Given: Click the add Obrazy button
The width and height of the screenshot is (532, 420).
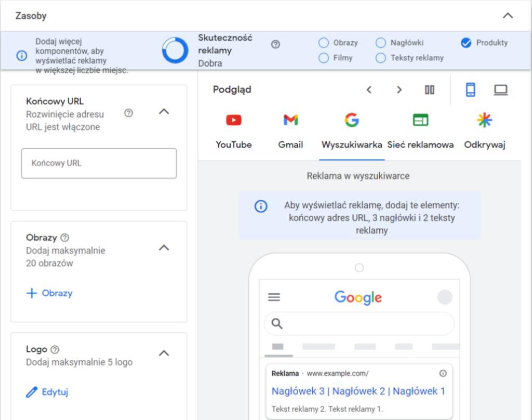Looking at the screenshot, I should [x=49, y=293].
